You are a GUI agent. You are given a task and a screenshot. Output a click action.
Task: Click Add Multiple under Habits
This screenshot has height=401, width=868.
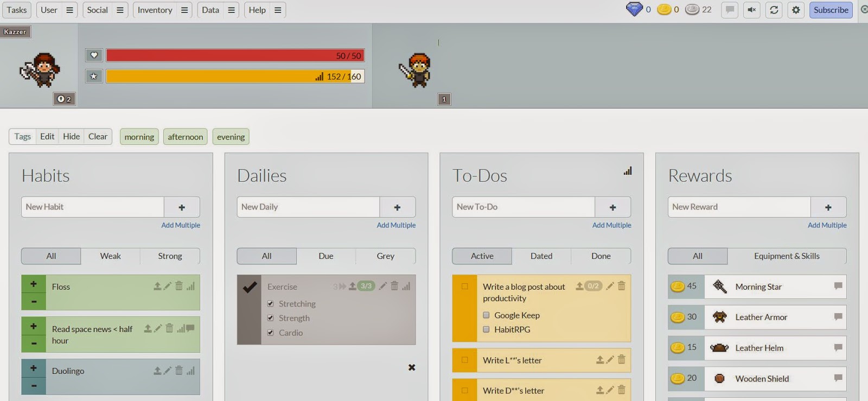[x=181, y=225]
